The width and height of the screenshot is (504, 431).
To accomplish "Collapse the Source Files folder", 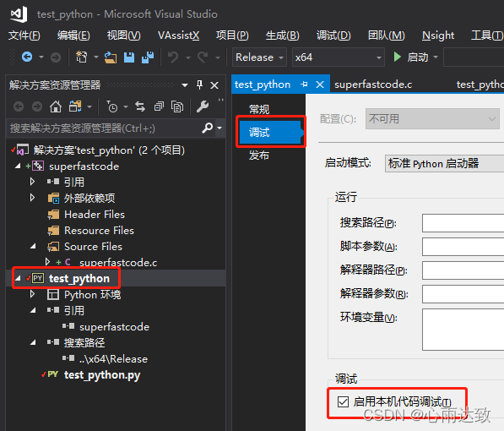I will click(x=33, y=246).
